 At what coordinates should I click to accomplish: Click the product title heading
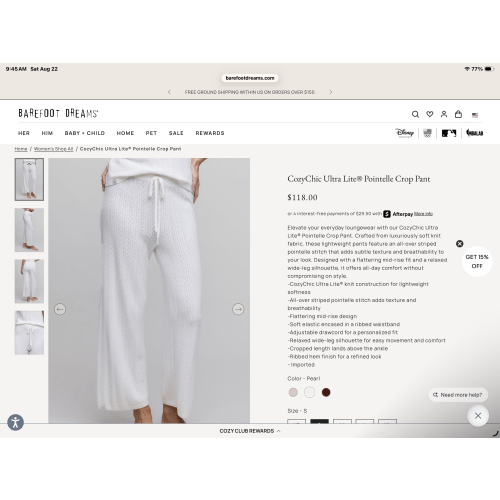point(359,179)
